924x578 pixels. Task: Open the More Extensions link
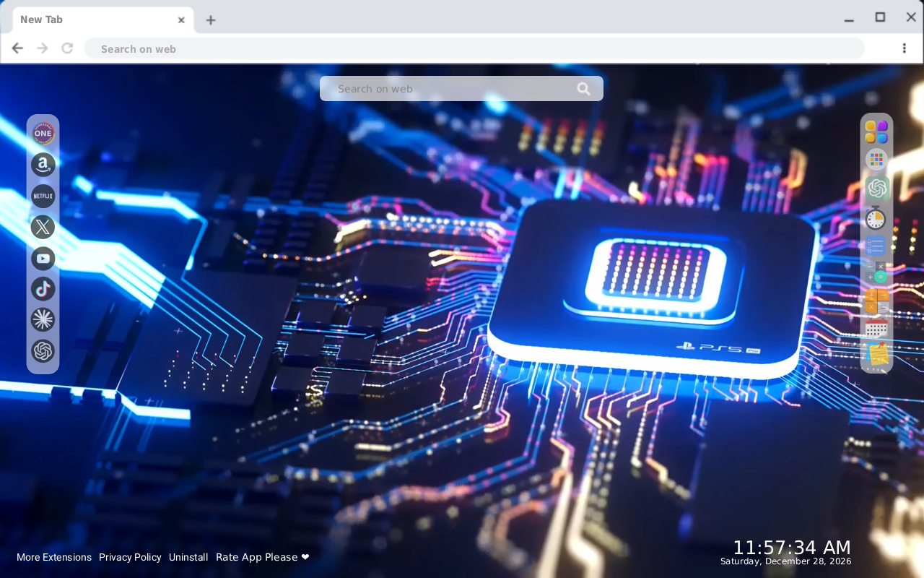(54, 557)
